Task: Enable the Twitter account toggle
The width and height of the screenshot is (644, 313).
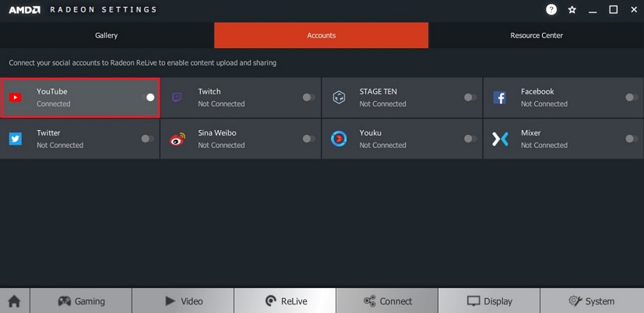Action: click(147, 139)
